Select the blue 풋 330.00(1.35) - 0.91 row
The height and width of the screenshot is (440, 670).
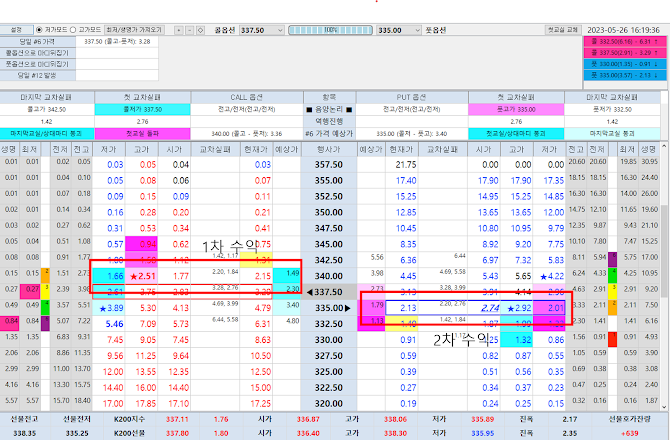point(625,64)
